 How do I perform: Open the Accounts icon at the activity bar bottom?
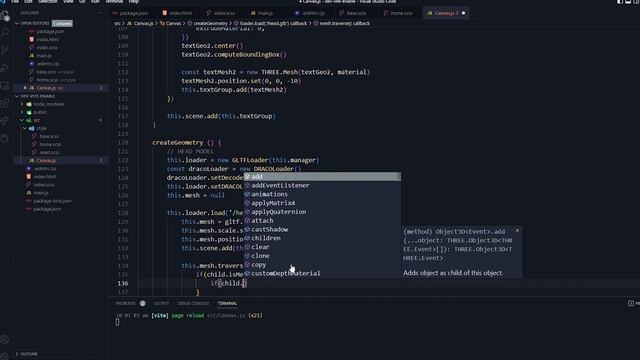[5, 339]
